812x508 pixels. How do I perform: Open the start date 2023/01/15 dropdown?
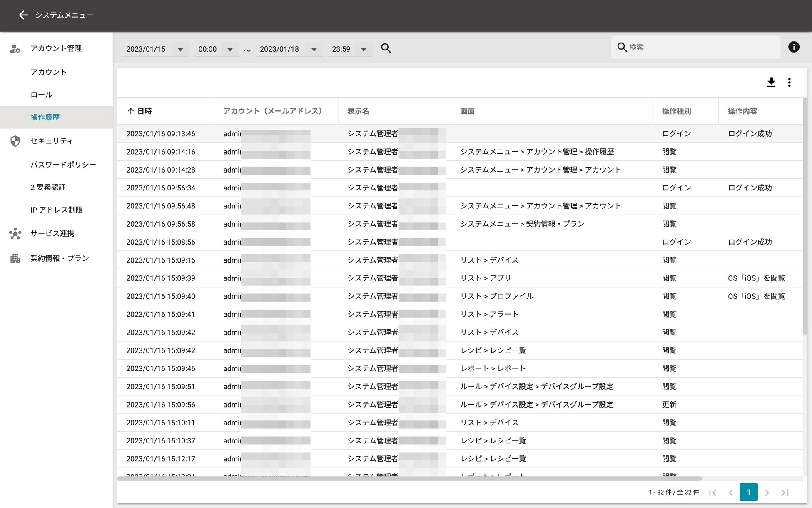(x=180, y=49)
